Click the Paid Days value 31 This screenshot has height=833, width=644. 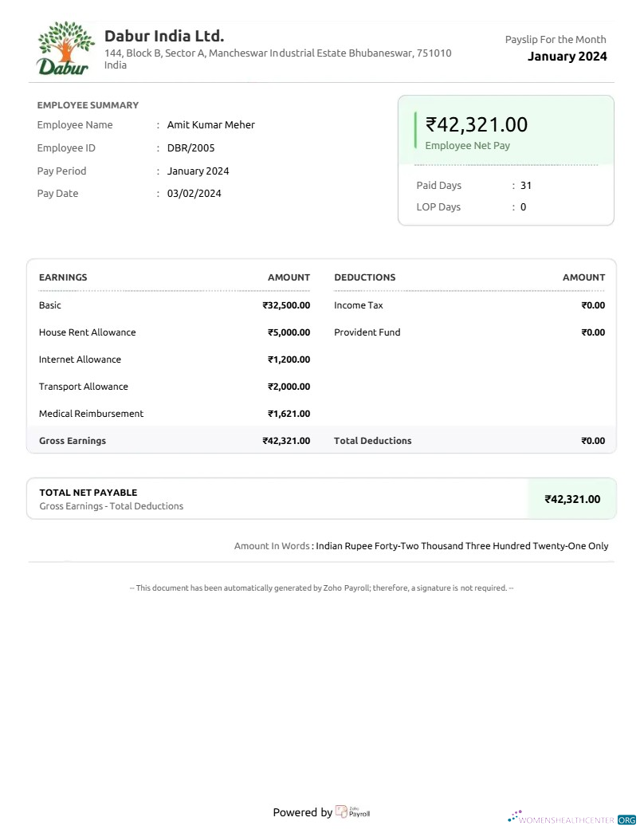pyautogui.click(x=524, y=185)
